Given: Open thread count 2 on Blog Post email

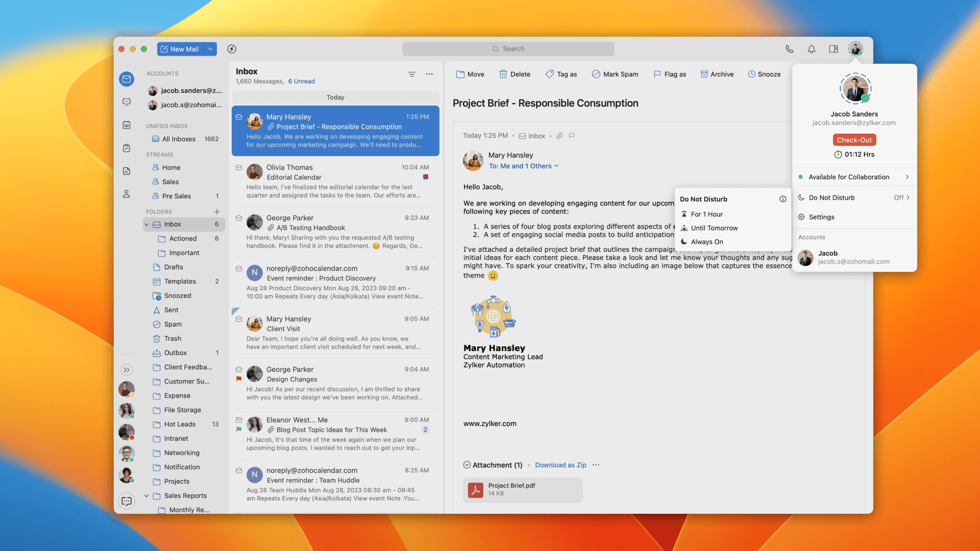Looking at the screenshot, I should click(425, 430).
